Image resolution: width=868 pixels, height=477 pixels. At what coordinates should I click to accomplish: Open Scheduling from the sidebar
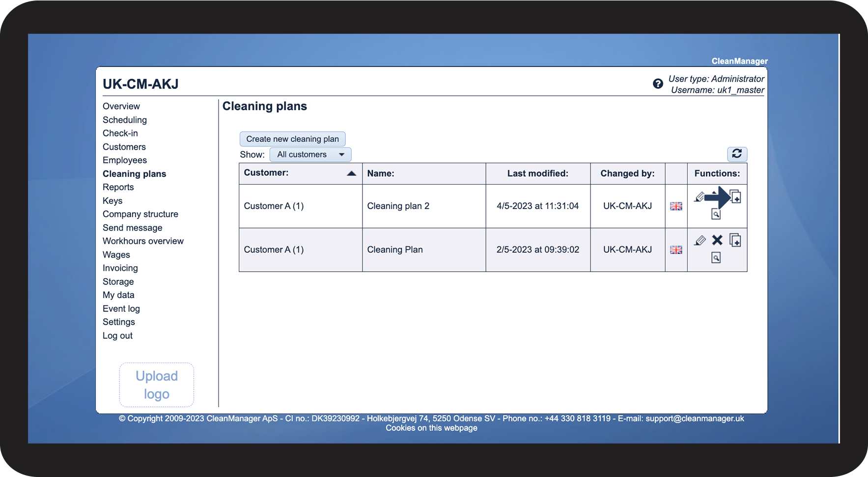[x=125, y=120]
